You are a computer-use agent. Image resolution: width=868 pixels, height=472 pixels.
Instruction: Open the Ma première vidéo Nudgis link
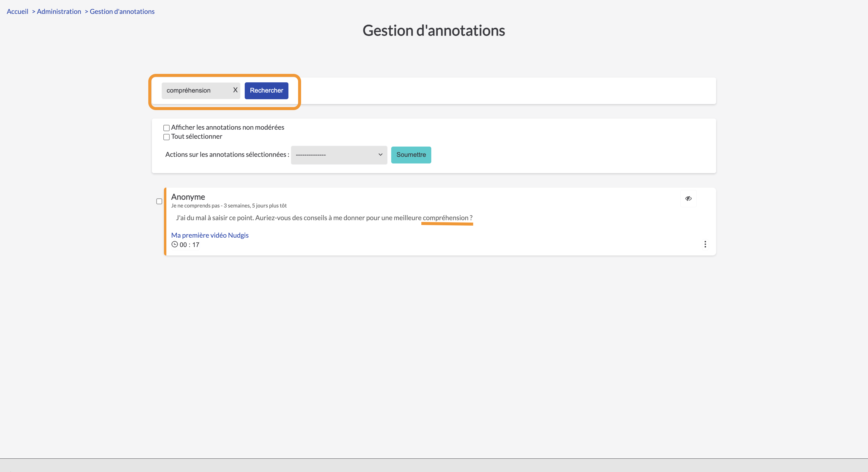pos(209,235)
